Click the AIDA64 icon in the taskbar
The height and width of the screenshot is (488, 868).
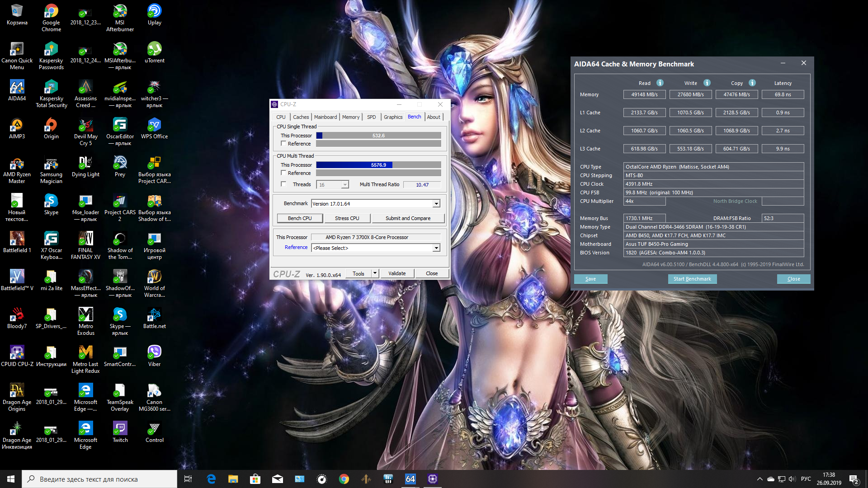click(x=410, y=479)
